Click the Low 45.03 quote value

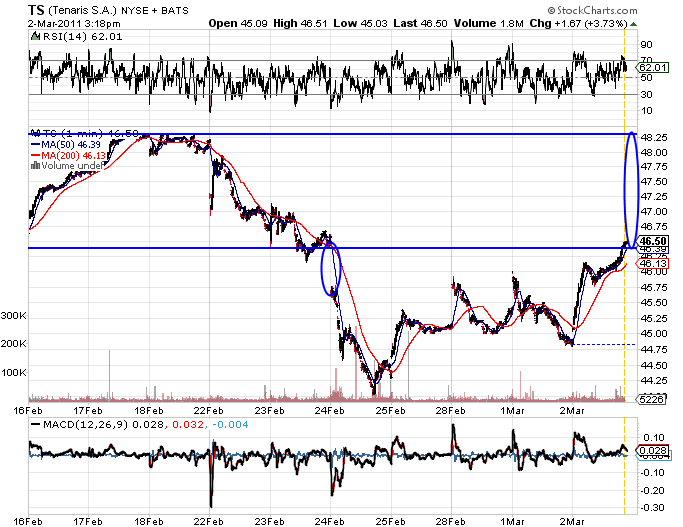pos(360,24)
